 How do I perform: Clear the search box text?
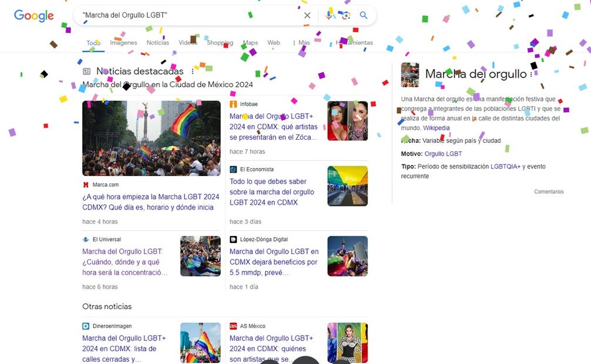click(307, 15)
